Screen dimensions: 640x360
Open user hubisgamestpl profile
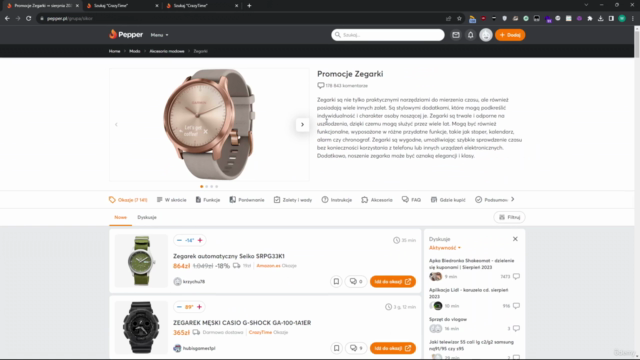(194, 348)
